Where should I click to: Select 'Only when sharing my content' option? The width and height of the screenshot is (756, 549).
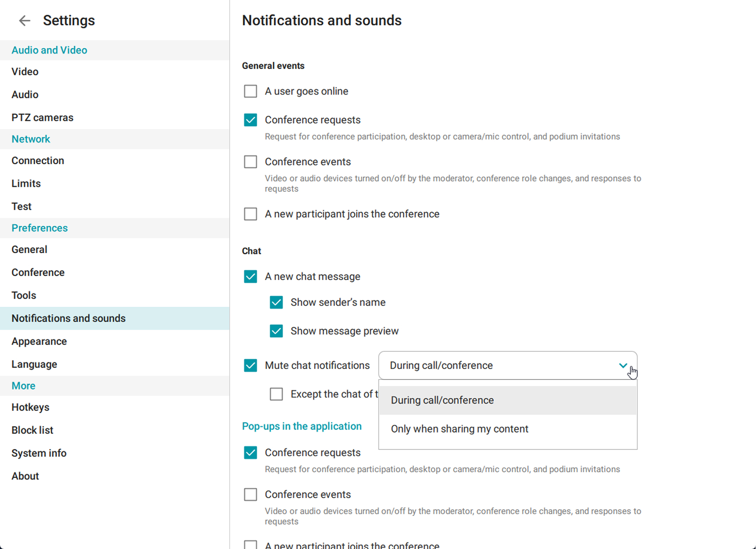pyautogui.click(x=459, y=429)
